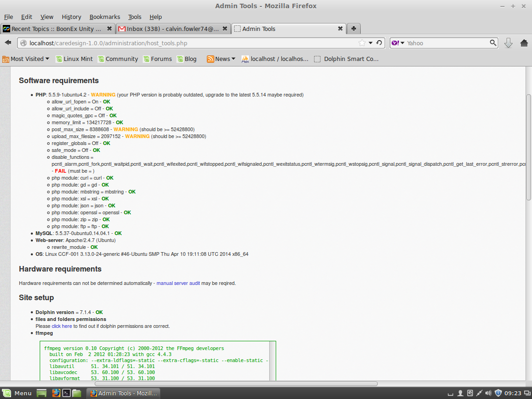Image resolution: width=532 pixels, height=399 pixels.
Task: Go to the Firefox home page icon
Action: (524, 43)
